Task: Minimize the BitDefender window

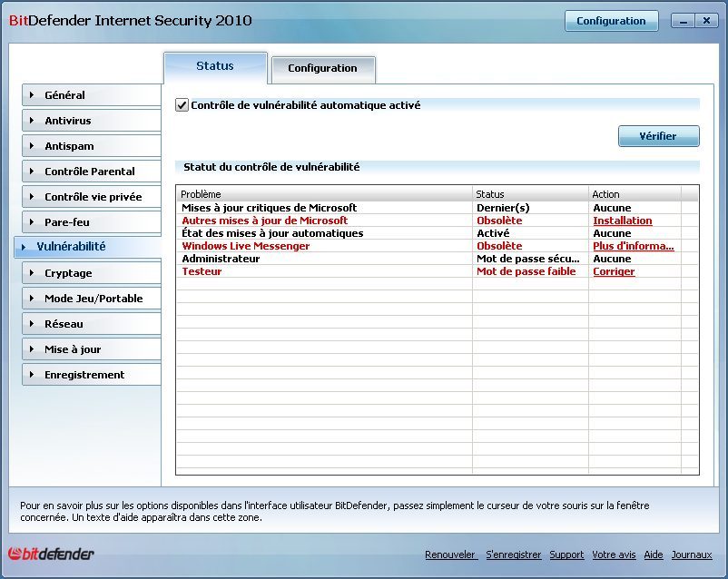Action: [683, 21]
